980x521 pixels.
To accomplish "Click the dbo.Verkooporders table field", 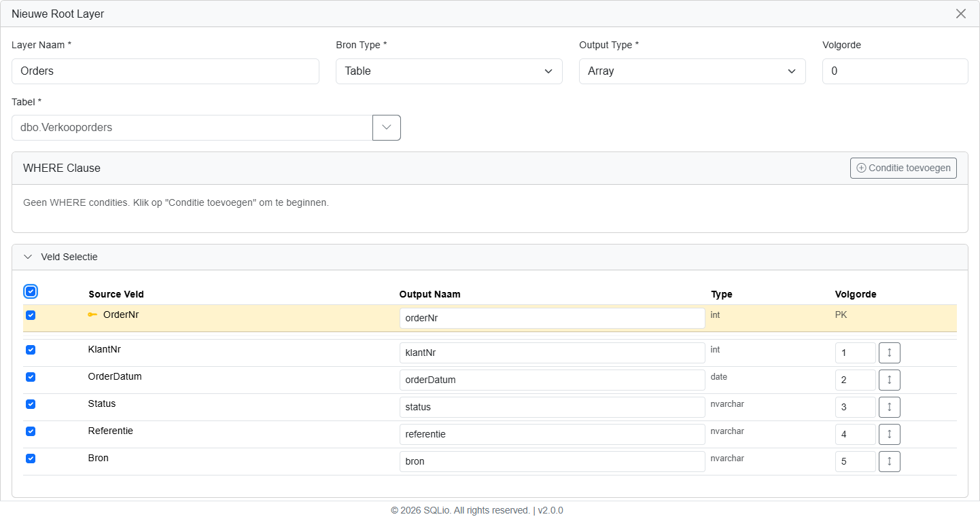I will coord(192,128).
